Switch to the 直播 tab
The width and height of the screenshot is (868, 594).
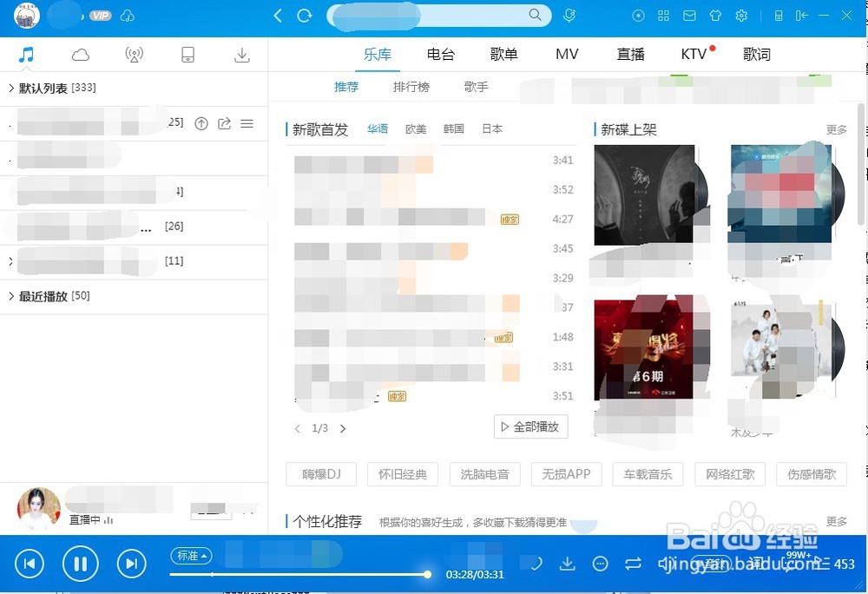pos(630,54)
